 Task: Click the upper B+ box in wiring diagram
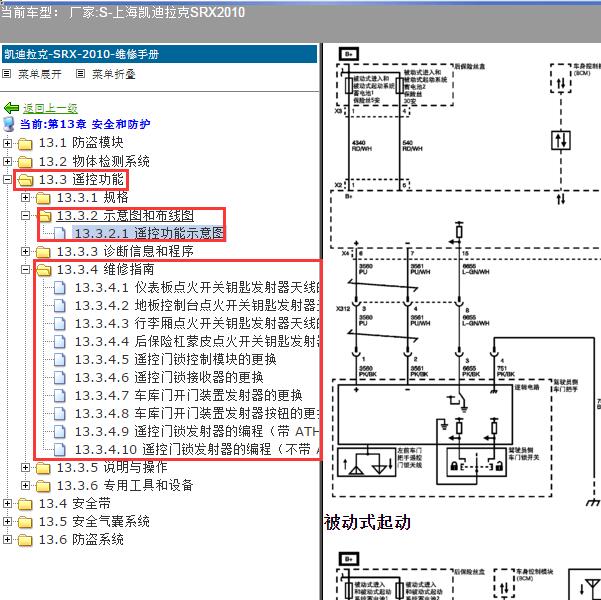(x=349, y=54)
